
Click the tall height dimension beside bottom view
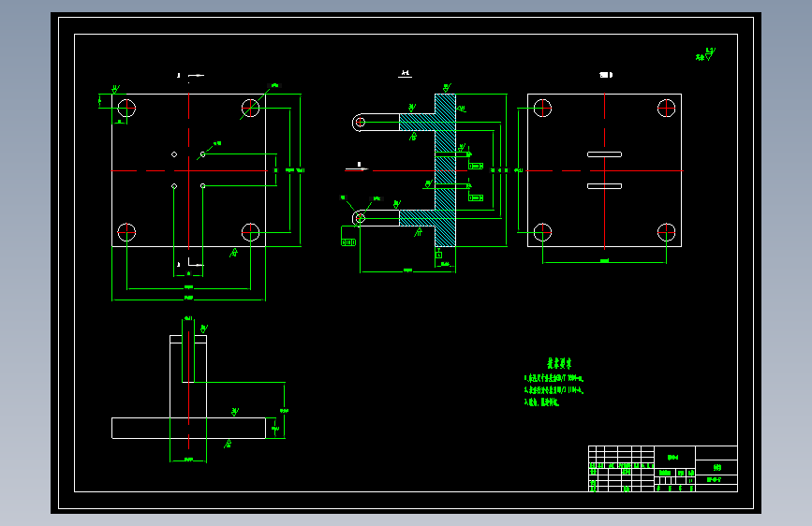pyautogui.click(x=285, y=411)
